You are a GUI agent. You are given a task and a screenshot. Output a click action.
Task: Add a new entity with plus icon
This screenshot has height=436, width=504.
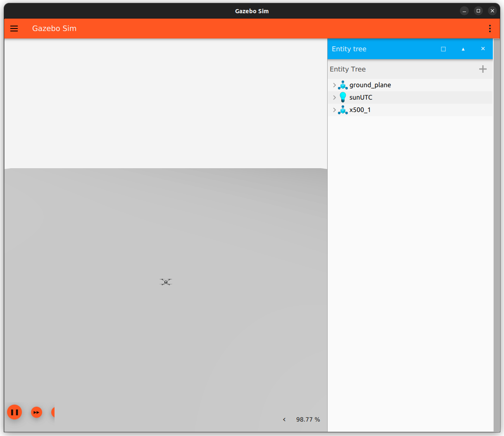coord(483,69)
